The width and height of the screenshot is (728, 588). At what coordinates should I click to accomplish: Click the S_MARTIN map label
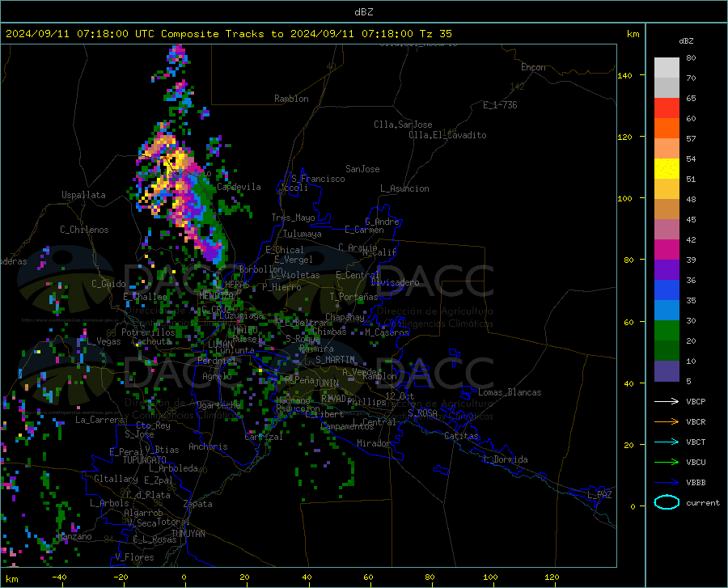pyautogui.click(x=335, y=360)
